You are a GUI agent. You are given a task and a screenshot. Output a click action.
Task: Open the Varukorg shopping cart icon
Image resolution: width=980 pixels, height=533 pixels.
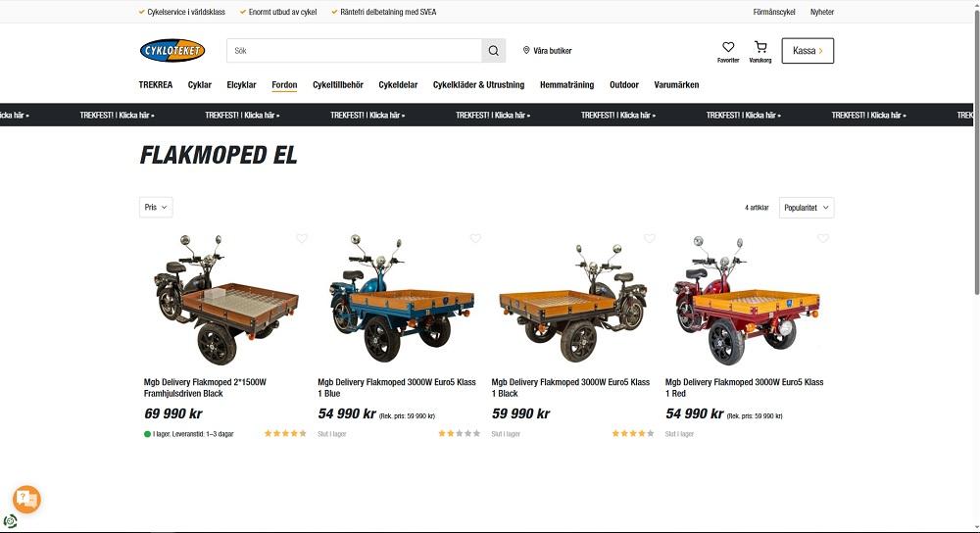point(760,47)
